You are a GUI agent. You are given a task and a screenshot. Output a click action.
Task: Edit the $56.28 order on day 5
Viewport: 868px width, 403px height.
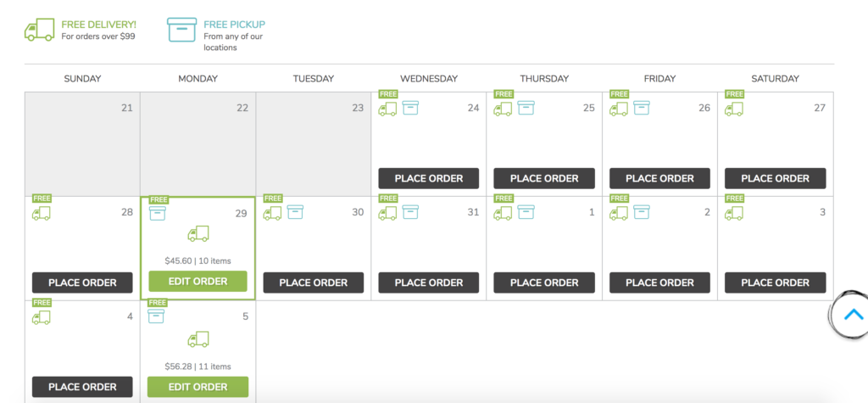pos(198,387)
